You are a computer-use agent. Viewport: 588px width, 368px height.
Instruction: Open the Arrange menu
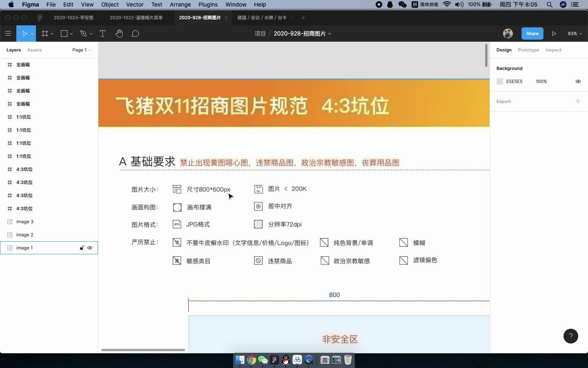pos(180,4)
